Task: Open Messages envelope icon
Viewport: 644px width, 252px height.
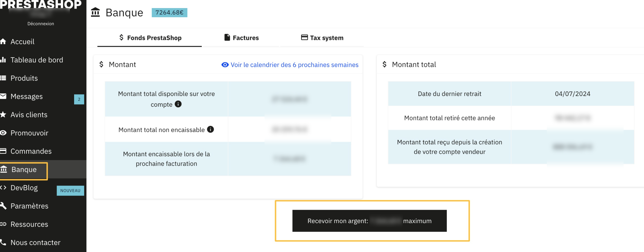Action: 3,96
